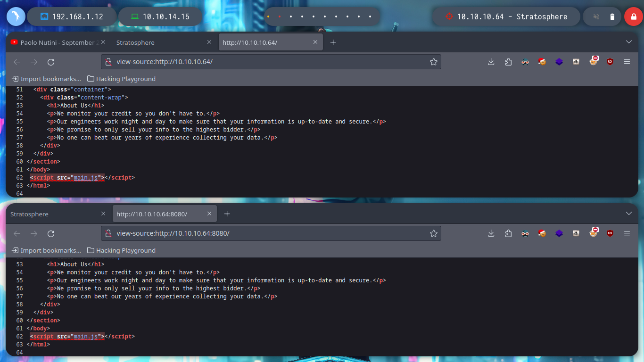Click the Santa-hat cookie extension in 10.10.10.64/ window
The height and width of the screenshot is (362, 644).
[542, 62]
